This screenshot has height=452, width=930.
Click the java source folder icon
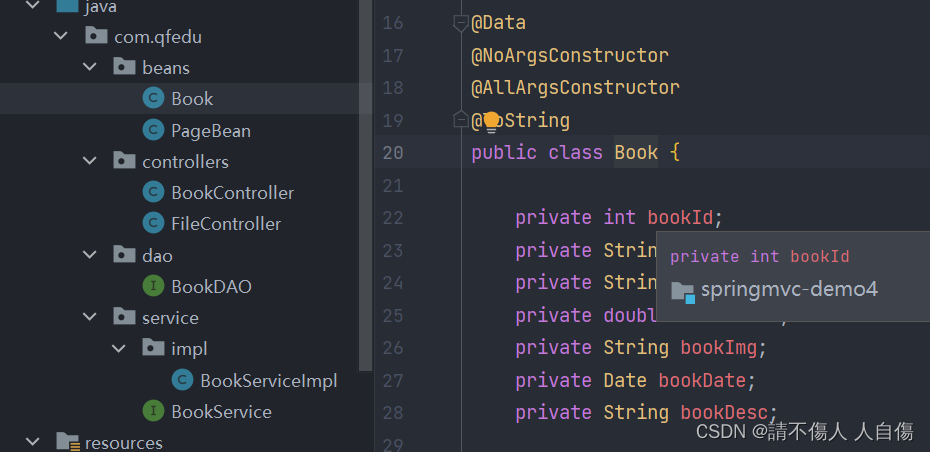67,6
